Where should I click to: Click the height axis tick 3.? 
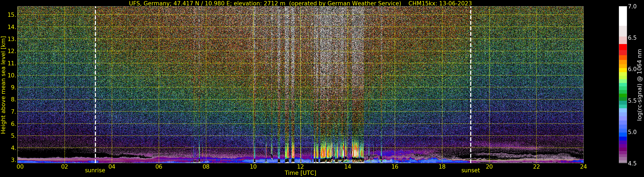click(13, 160)
